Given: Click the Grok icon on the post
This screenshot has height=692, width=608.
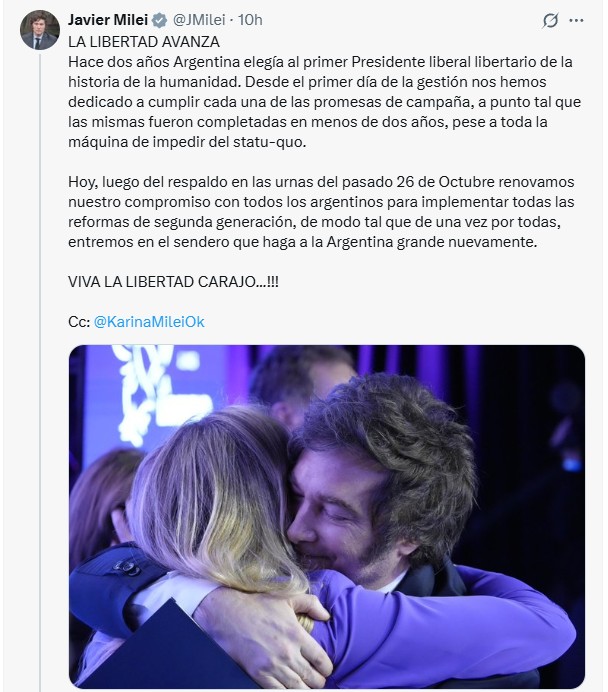Looking at the screenshot, I should tap(548, 21).
